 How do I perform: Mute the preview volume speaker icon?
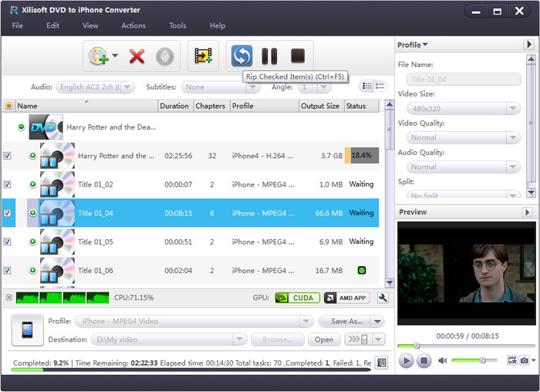(x=443, y=360)
